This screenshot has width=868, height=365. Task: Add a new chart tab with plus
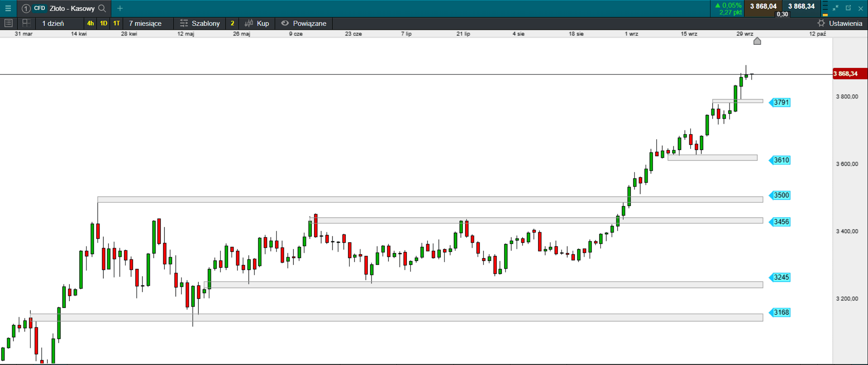pos(120,8)
